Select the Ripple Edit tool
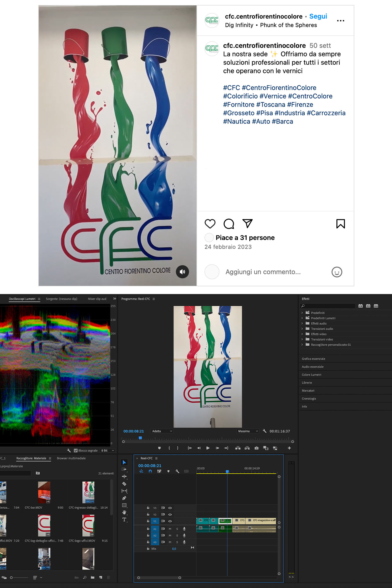392x588 pixels. (124, 476)
